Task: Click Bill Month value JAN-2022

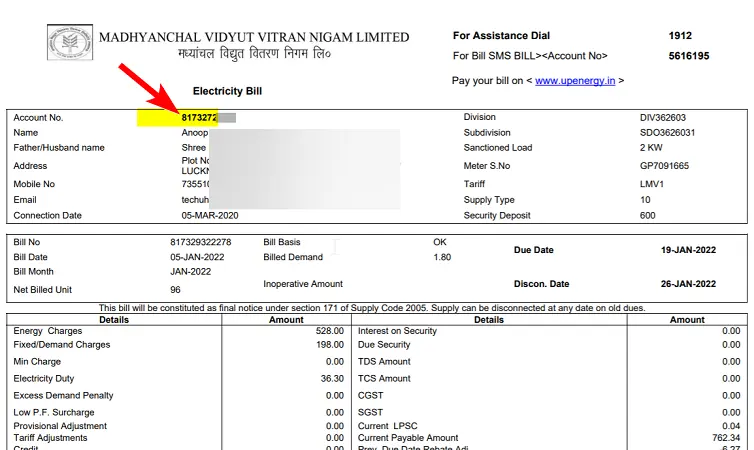Action: (190, 272)
